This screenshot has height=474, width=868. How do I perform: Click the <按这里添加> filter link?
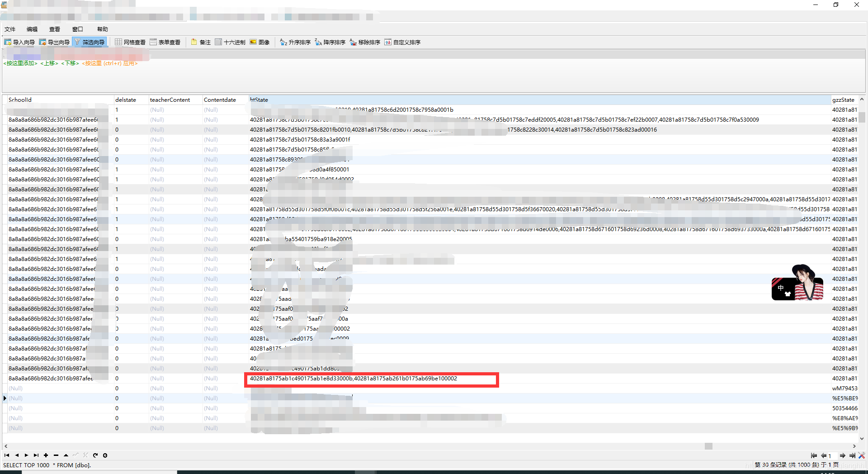[20, 63]
